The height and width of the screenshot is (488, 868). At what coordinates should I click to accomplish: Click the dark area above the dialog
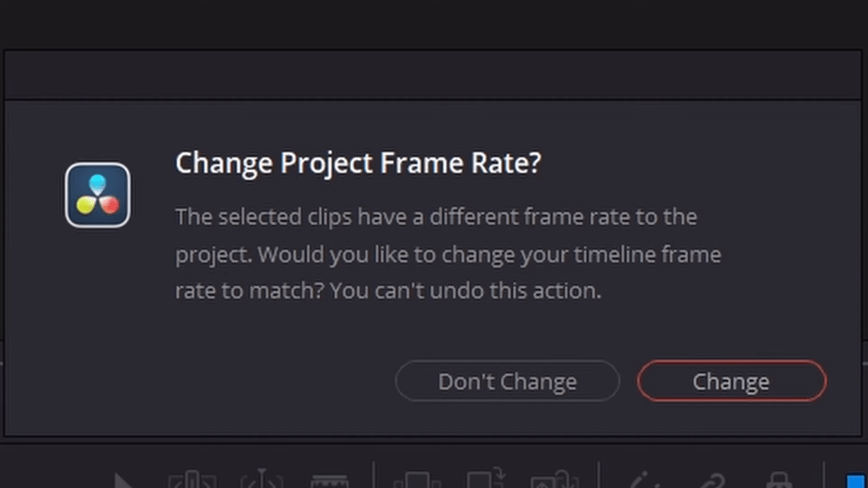pos(434,24)
